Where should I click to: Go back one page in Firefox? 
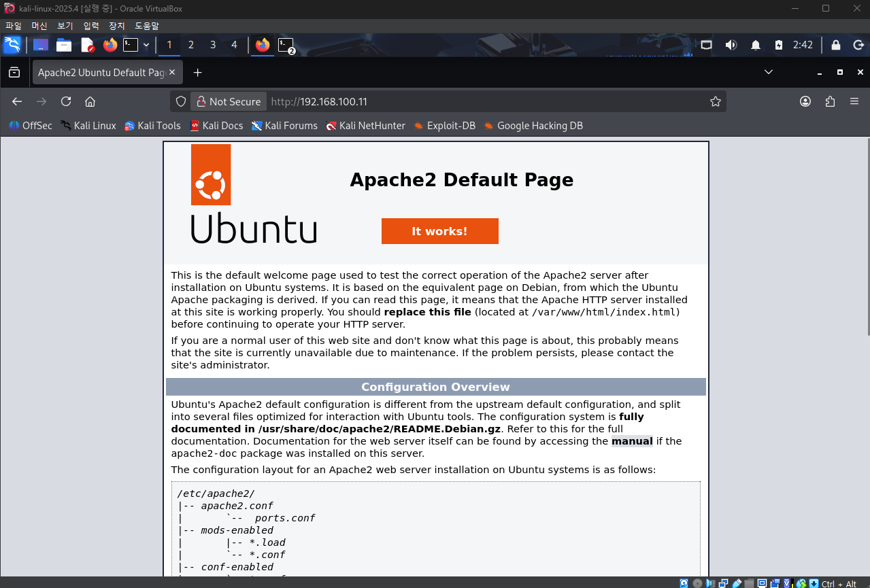point(17,101)
